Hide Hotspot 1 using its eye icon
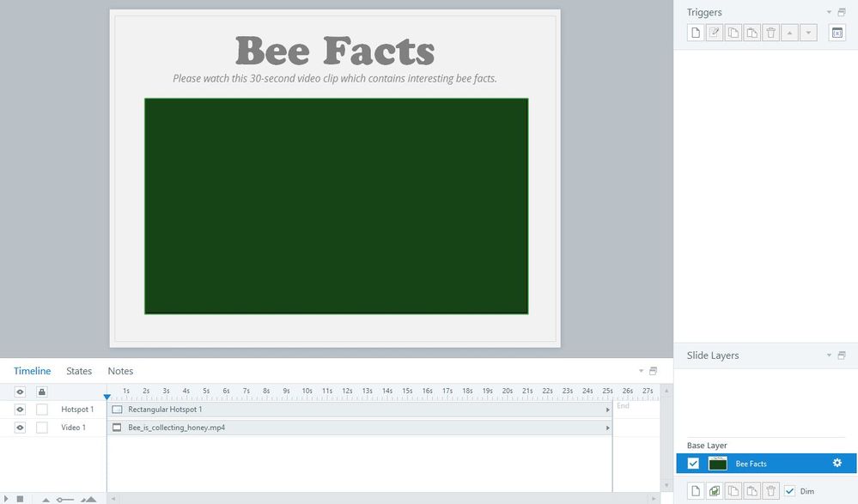 click(20, 410)
